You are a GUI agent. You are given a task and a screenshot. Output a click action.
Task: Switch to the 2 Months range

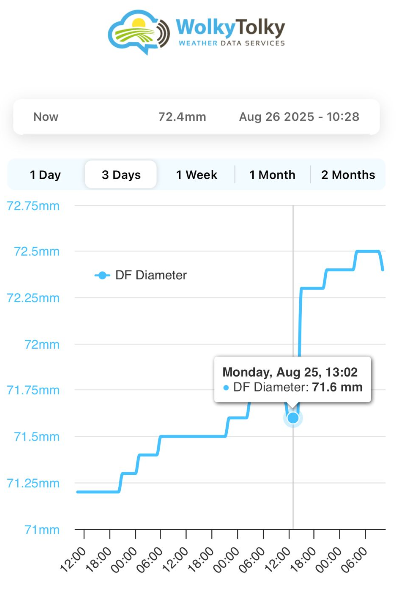348,175
